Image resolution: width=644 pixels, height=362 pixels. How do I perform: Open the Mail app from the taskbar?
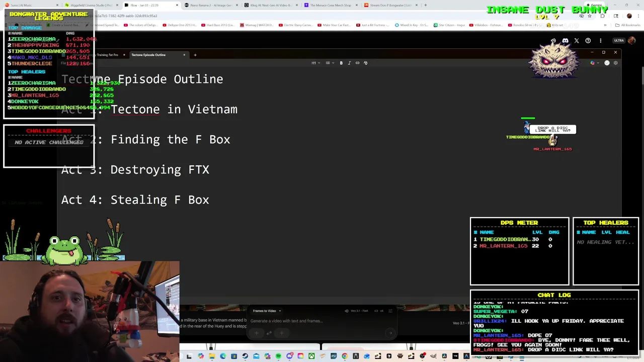256,356
